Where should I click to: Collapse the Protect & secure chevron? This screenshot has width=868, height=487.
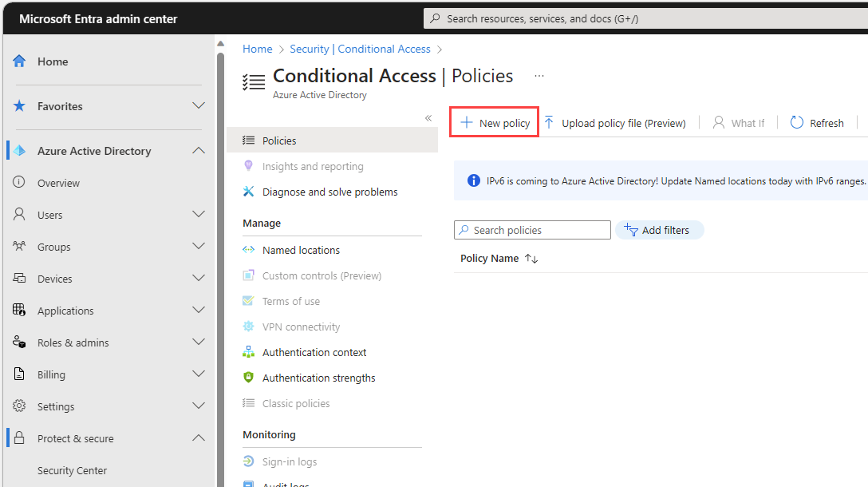198,438
